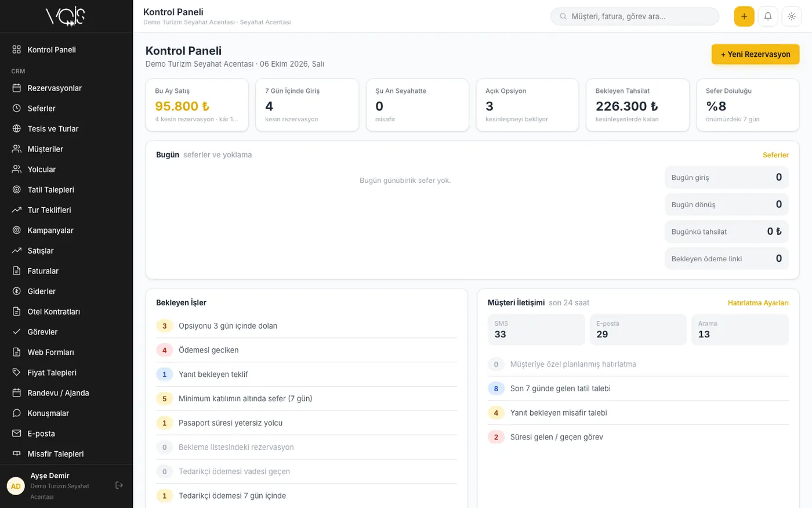This screenshot has height=508, width=812.
Task: Select 'Pasaport süresi yetersiz yolcu' row
Action: click(306, 423)
